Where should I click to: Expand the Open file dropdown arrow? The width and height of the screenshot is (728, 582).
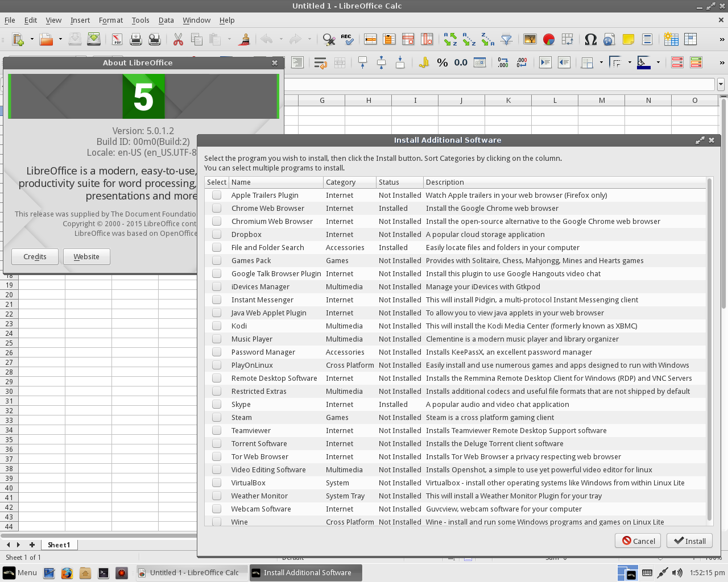[60, 39]
